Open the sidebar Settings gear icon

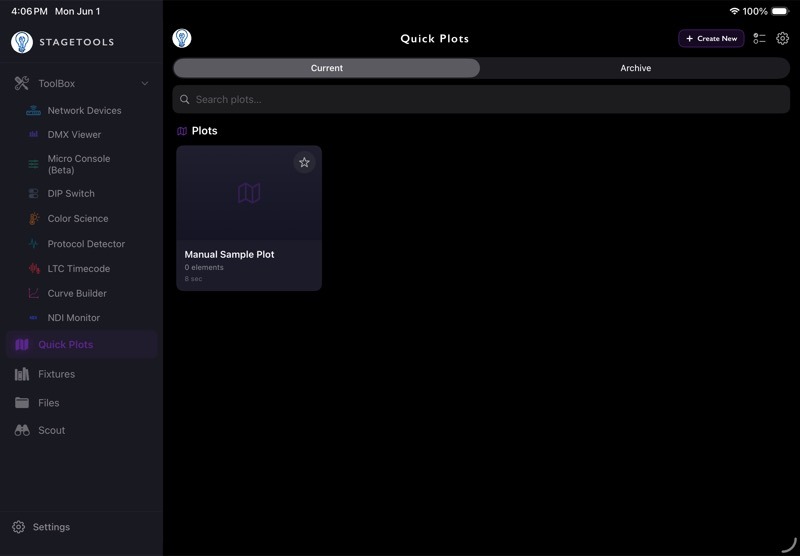click(18, 527)
